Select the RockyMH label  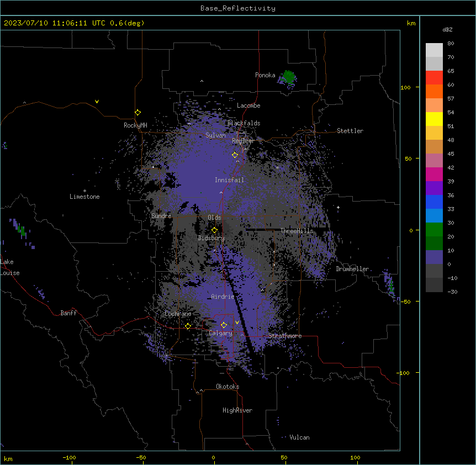[135, 125]
